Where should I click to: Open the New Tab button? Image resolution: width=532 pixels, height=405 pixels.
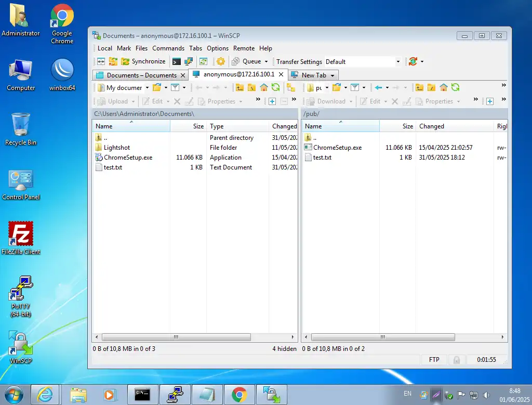[314, 75]
